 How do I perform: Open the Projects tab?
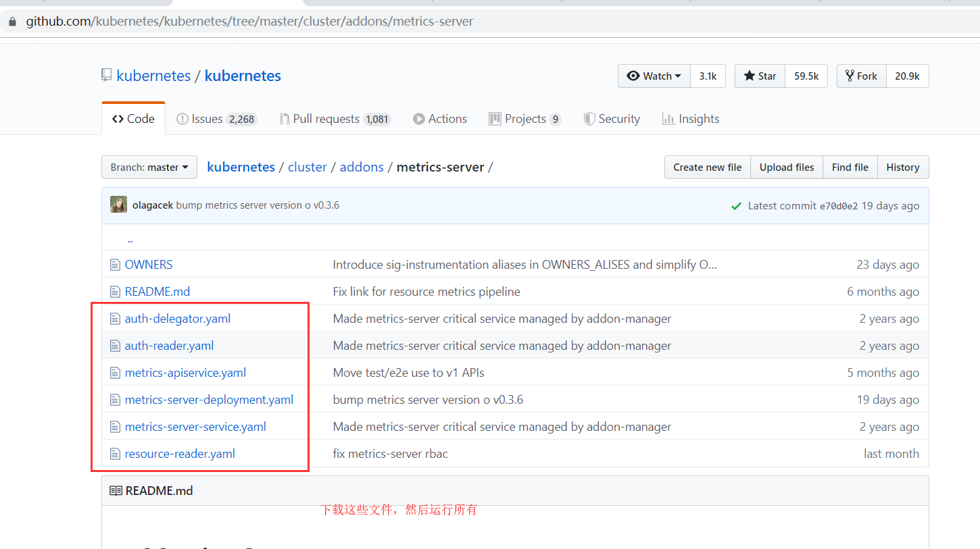pyautogui.click(x=525, y=119)
